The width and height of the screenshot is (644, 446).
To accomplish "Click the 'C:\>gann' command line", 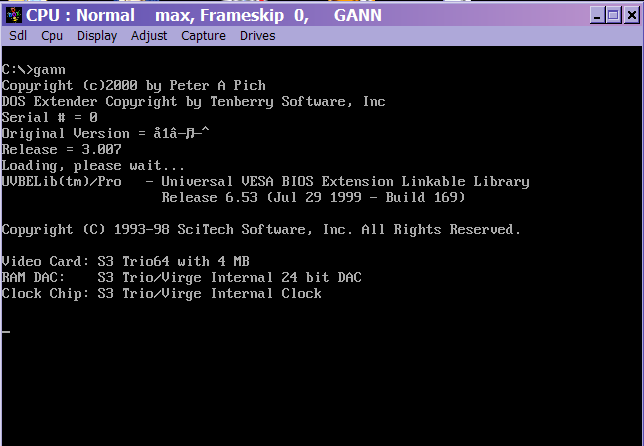I will click(32, 70).
